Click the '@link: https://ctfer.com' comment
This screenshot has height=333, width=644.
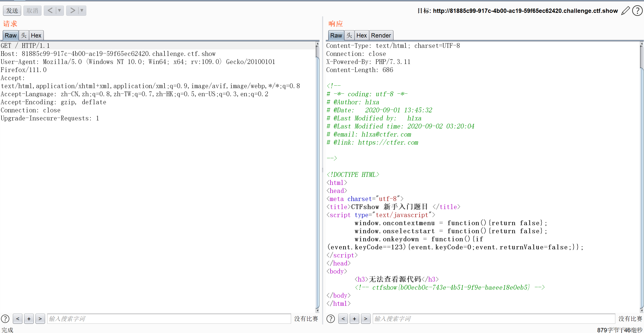[372, 142]
